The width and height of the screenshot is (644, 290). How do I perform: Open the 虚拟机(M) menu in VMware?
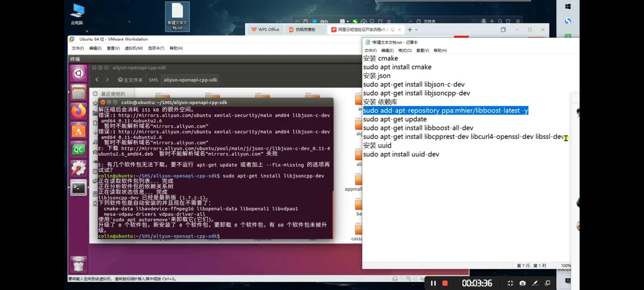click(x=134, y=48)
